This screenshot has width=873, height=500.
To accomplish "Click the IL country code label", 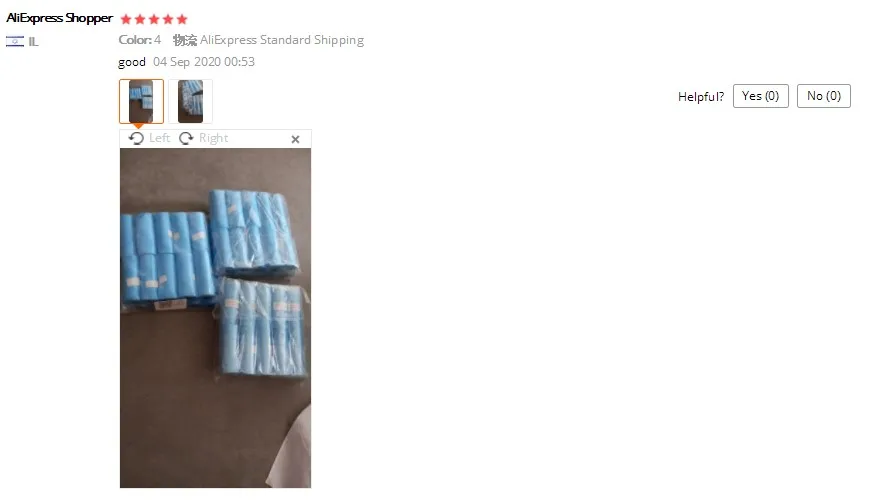I will pyautogui.click(x=33, y=42).
